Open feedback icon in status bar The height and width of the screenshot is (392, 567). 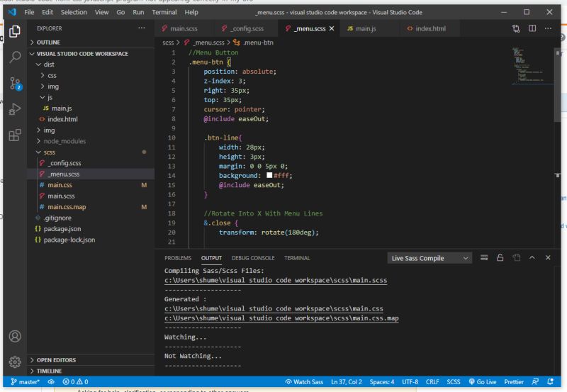(535, 382)
